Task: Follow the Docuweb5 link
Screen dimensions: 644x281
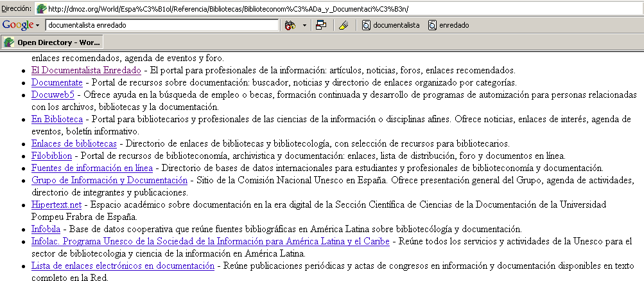Action: (x=53, y=95)
